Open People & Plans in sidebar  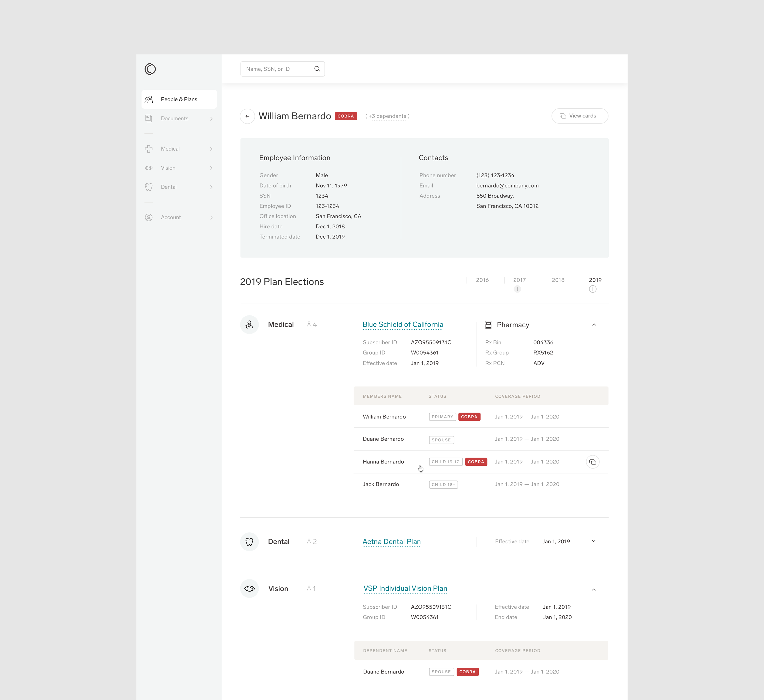pyautogui.click(x=179, y=99)
